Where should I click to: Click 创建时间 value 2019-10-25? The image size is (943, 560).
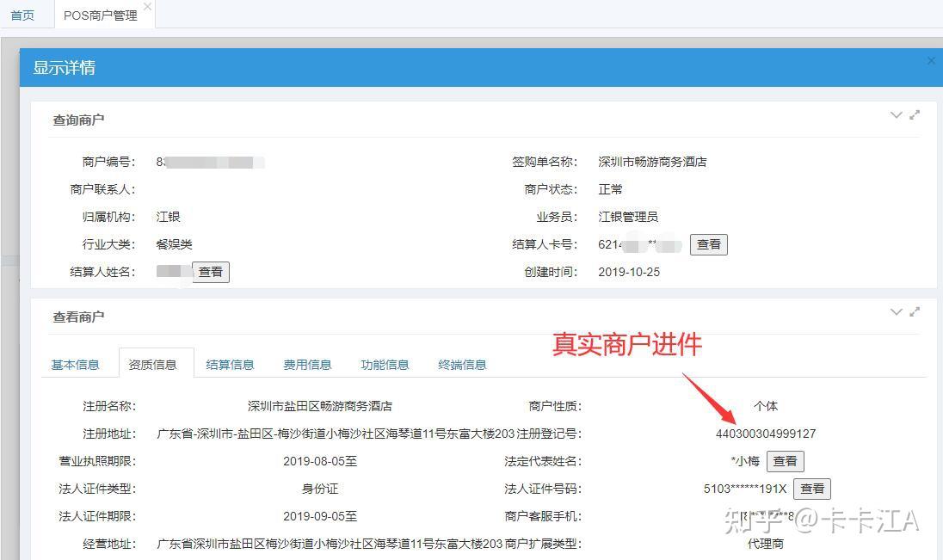(628, 272)
